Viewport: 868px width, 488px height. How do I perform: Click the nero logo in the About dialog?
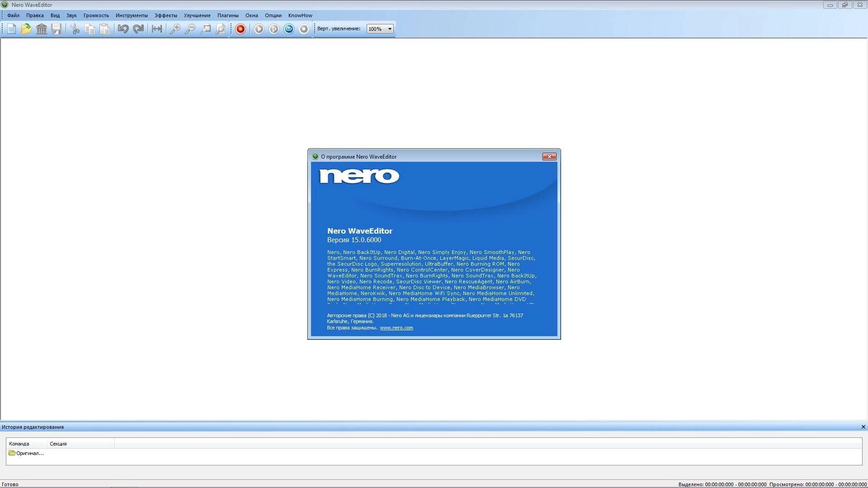[359, 176]
